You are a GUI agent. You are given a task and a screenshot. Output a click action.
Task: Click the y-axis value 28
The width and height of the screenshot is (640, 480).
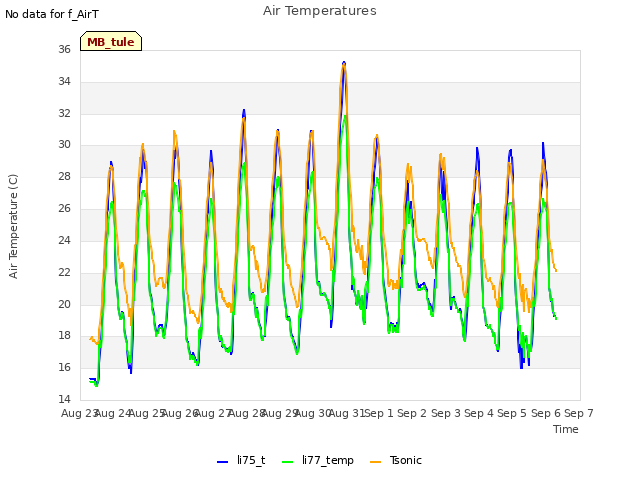[x=64, y=176]
